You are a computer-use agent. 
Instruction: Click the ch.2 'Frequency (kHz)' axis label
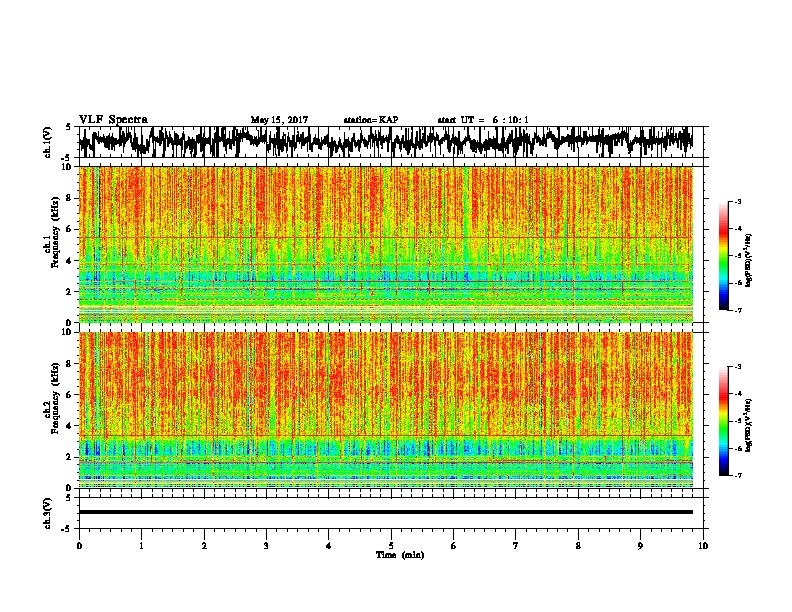pos(55,398)
